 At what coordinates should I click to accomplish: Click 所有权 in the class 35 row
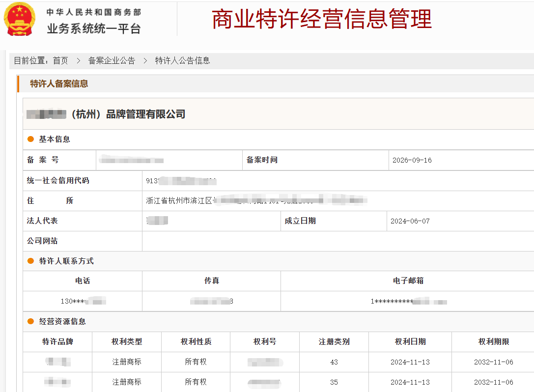[x=196, y=382]
